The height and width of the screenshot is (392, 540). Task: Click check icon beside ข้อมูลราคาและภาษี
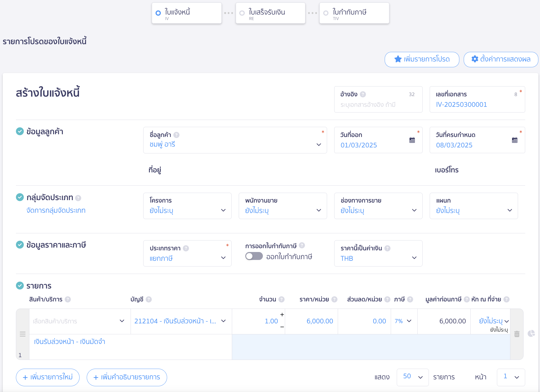pos(20,245)
